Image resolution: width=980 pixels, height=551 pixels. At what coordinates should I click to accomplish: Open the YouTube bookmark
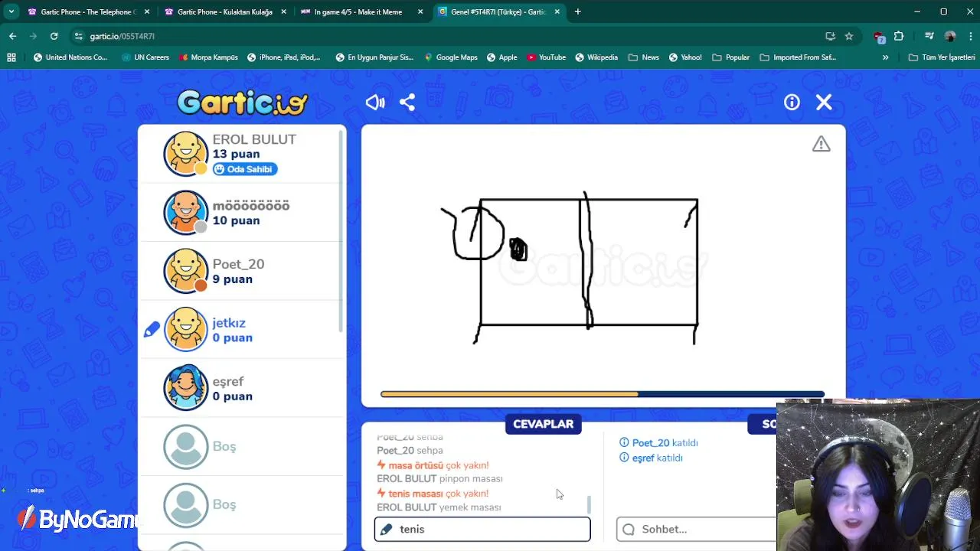pos(546,57)
